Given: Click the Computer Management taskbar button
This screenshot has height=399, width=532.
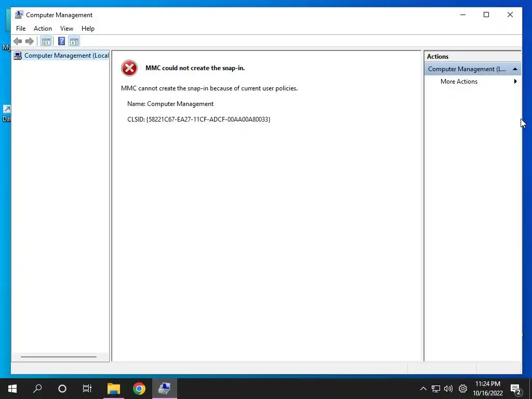Looking at the screenshot, I should tap(165, 389).
